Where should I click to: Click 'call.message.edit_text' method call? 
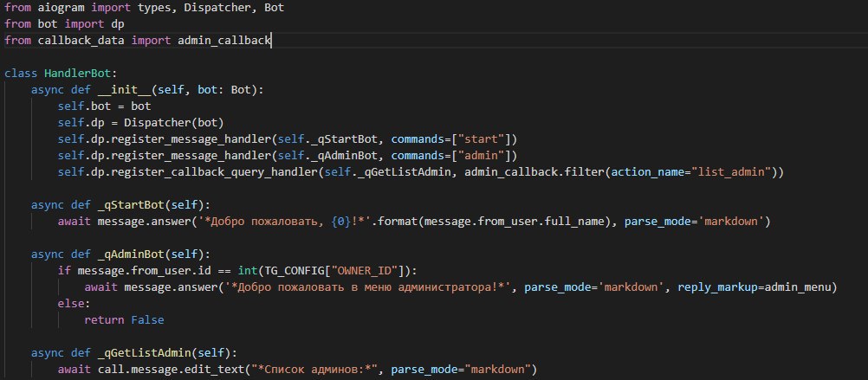click(x=171, y=370)
